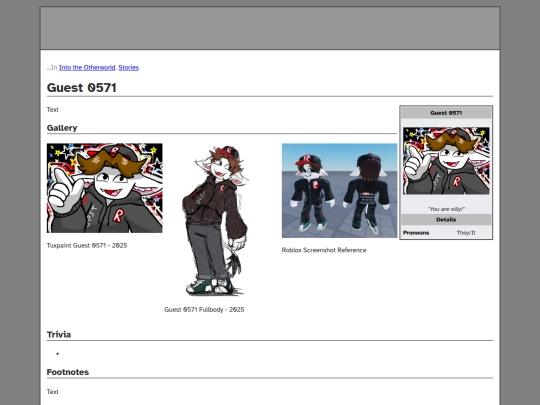This screenshot has height=405, width=540.
Task: Click the Gallery section heading
Action: click(62, 128)
